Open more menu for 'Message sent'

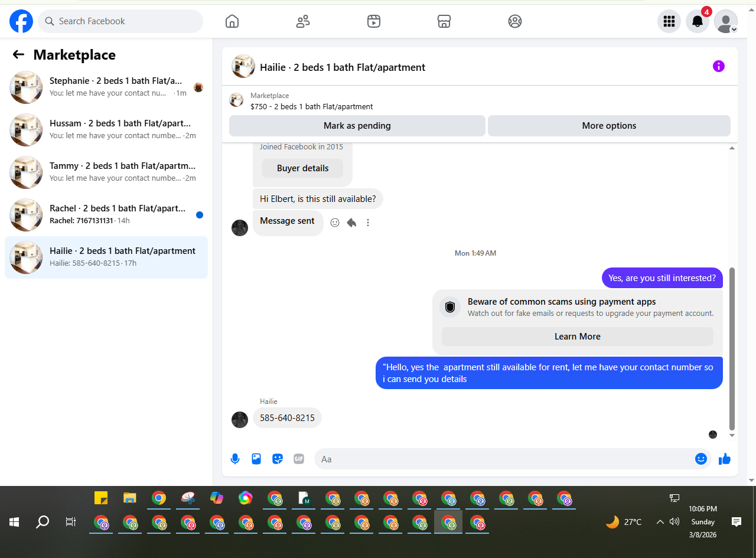click(x=368, y=223)
